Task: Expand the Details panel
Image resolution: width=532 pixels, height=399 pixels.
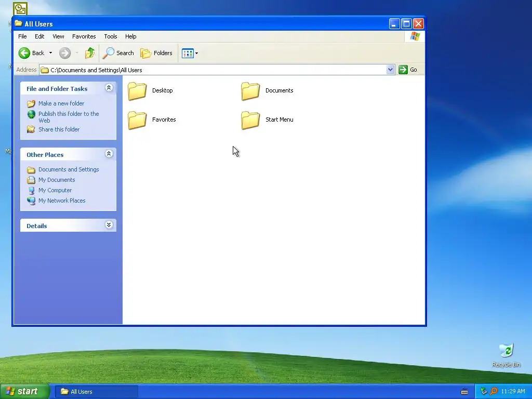Action: [109, 225]
